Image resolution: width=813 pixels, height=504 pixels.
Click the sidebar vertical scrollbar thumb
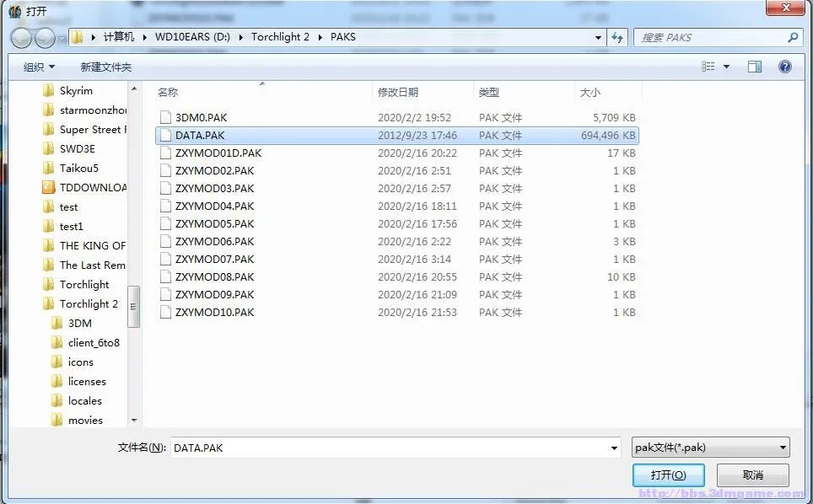[x=133, y=305]
